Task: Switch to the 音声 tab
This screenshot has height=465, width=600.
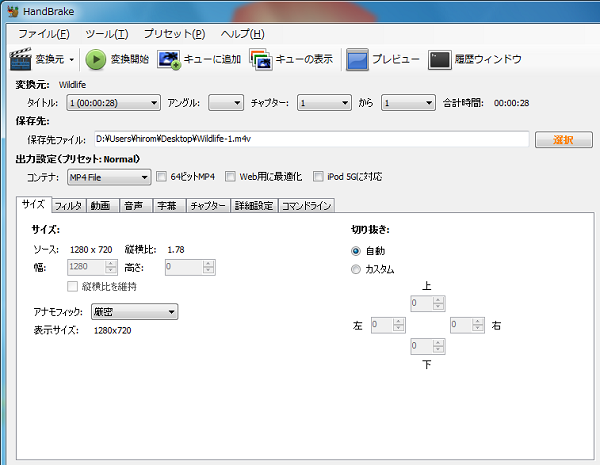Action: (136, 206)
